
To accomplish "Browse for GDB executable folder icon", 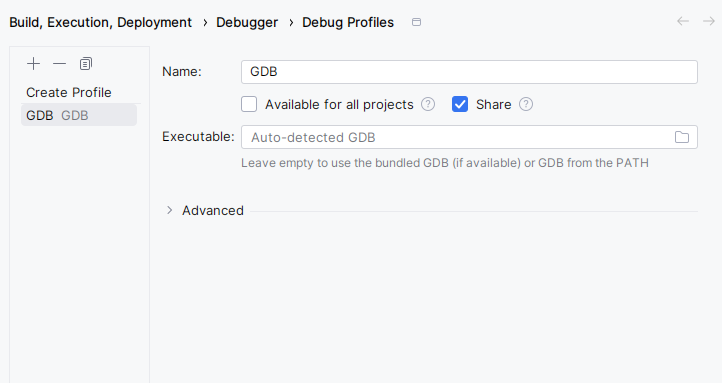I will pyautogui.click(x=682, y=137).
